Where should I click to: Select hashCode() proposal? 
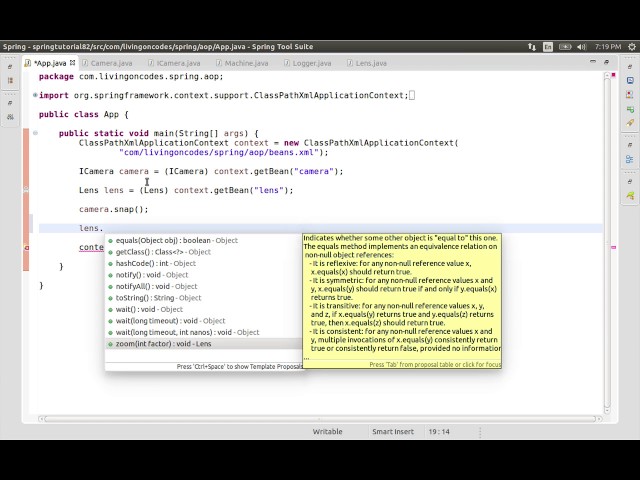tap(203, 263)
